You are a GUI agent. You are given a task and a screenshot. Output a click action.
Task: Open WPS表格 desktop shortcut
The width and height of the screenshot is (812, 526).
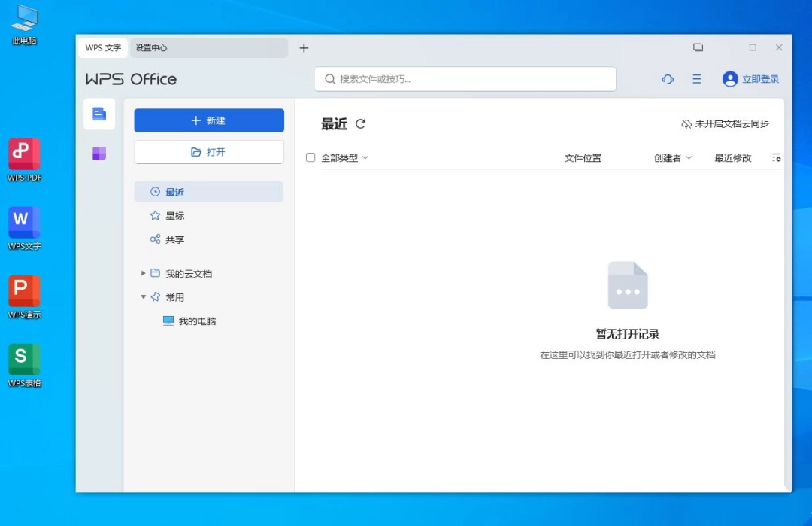tap(23, 363)
